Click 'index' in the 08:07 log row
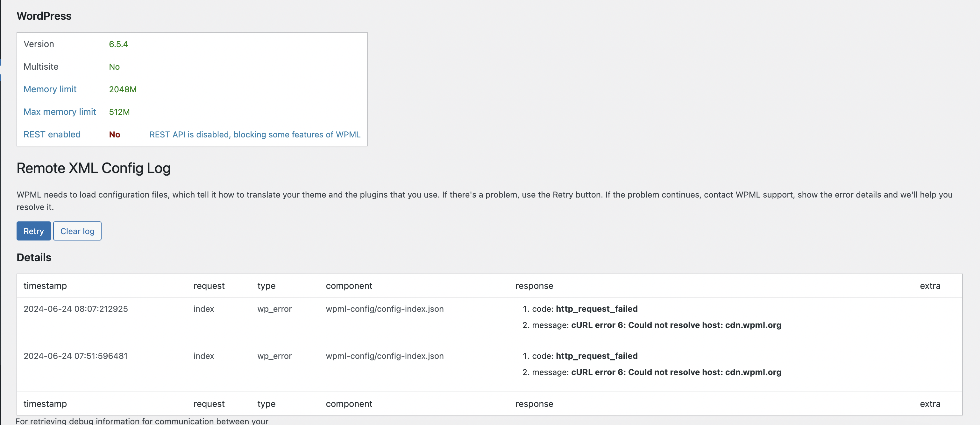The image size is (980, 425). [204, 309]
